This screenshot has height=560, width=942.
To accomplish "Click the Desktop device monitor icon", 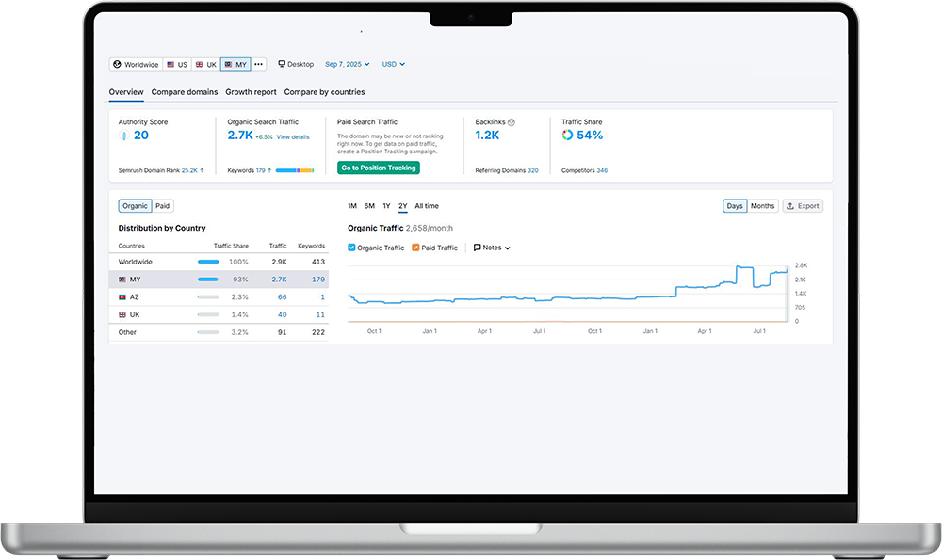I will 282,65.
